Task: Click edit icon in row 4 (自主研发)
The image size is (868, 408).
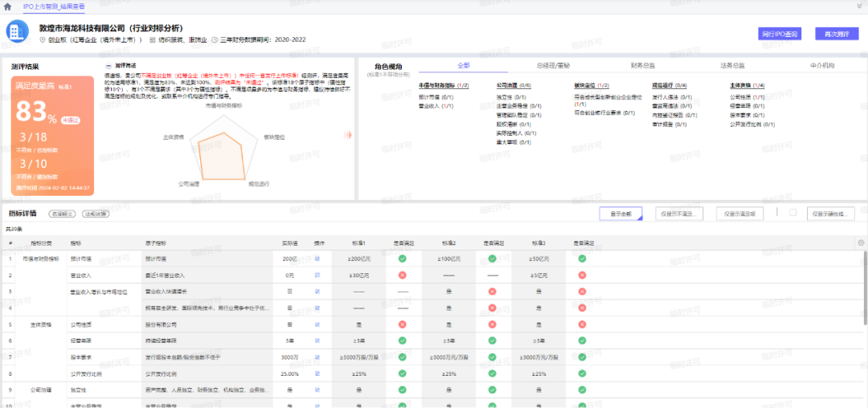Action: click(317, 308)
